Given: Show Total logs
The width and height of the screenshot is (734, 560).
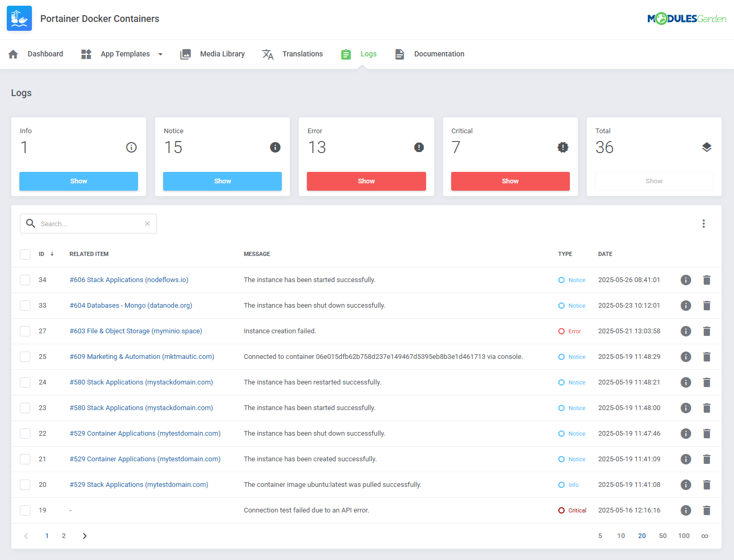Looking at the screenshot, I should (654, 181).
